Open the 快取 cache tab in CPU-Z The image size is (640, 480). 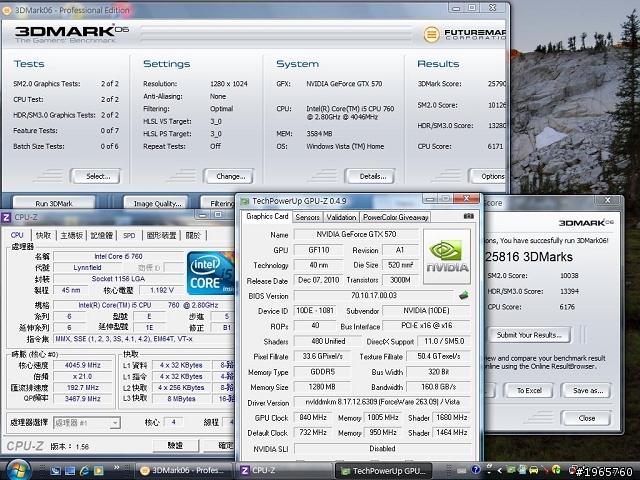point(44,236)
